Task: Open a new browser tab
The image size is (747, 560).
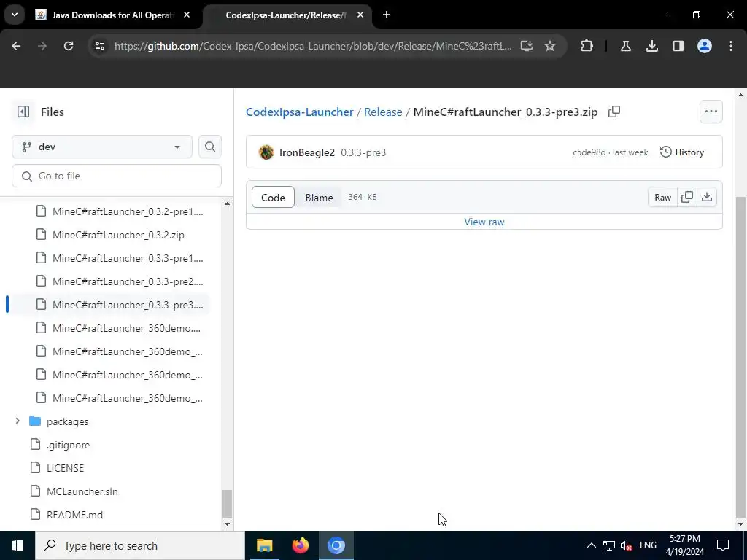Action: (387, 15)
